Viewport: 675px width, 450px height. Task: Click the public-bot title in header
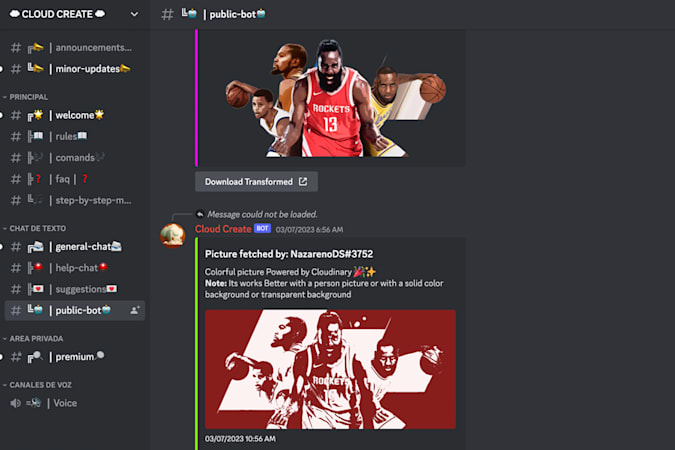[237, 14]
